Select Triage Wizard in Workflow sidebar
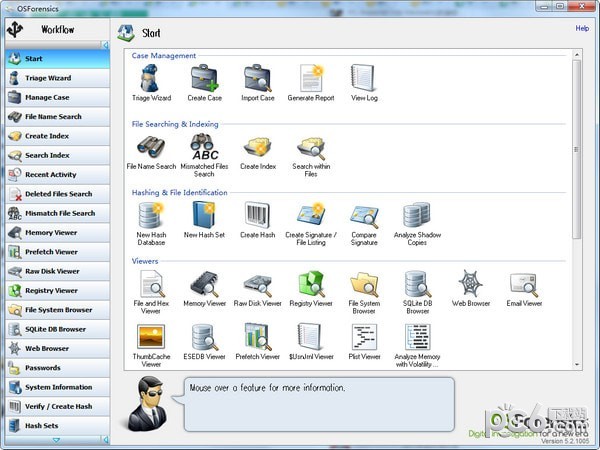 point(58,78)
